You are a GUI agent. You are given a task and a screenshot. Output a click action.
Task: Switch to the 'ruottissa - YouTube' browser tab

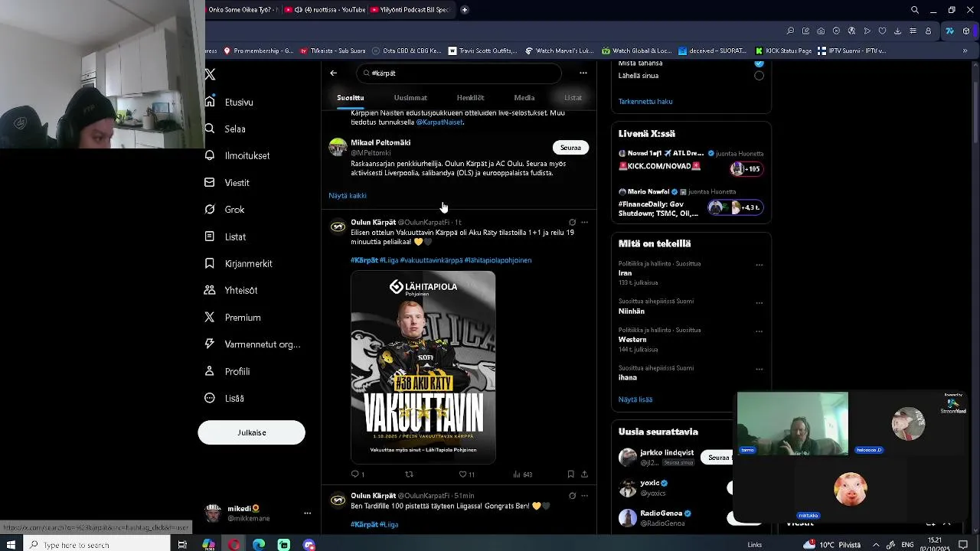click(x=325, y=10)
